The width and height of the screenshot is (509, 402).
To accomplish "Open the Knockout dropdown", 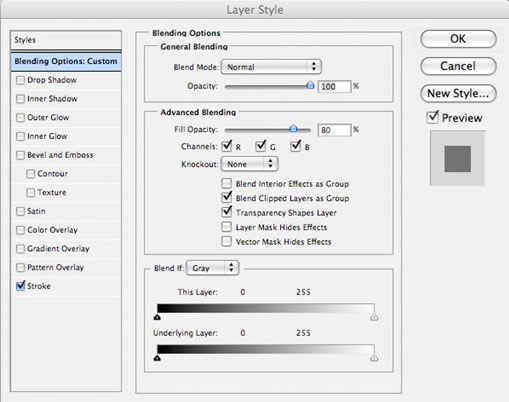I will [x=249, y=164].
